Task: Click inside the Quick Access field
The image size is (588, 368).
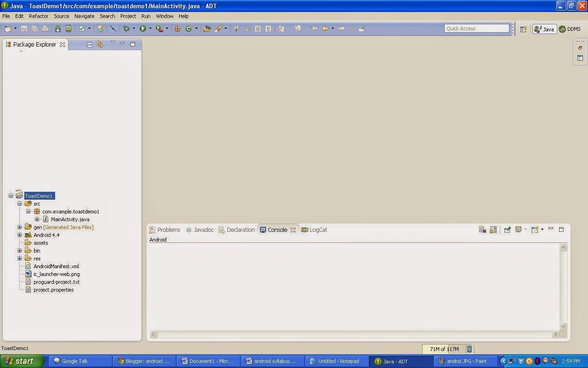Action: click(x=476, y=29)
